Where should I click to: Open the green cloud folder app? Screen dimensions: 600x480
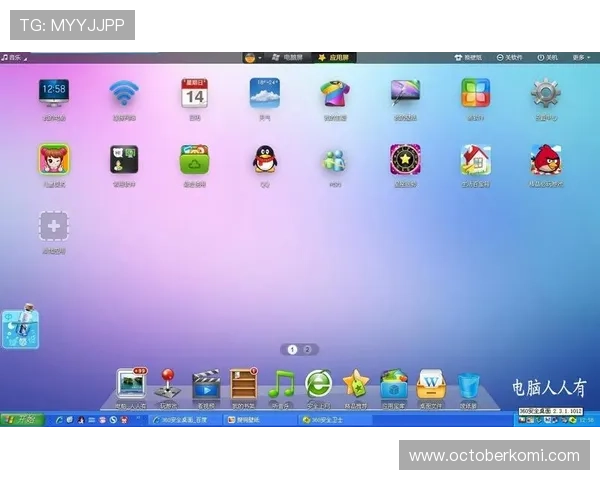(x=194, y=159)
